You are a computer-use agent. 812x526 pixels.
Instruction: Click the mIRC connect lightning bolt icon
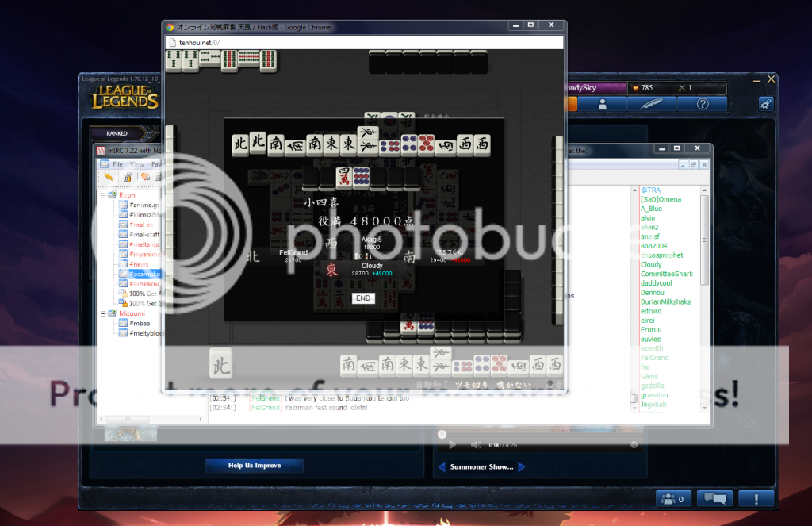tap(108, 177)
